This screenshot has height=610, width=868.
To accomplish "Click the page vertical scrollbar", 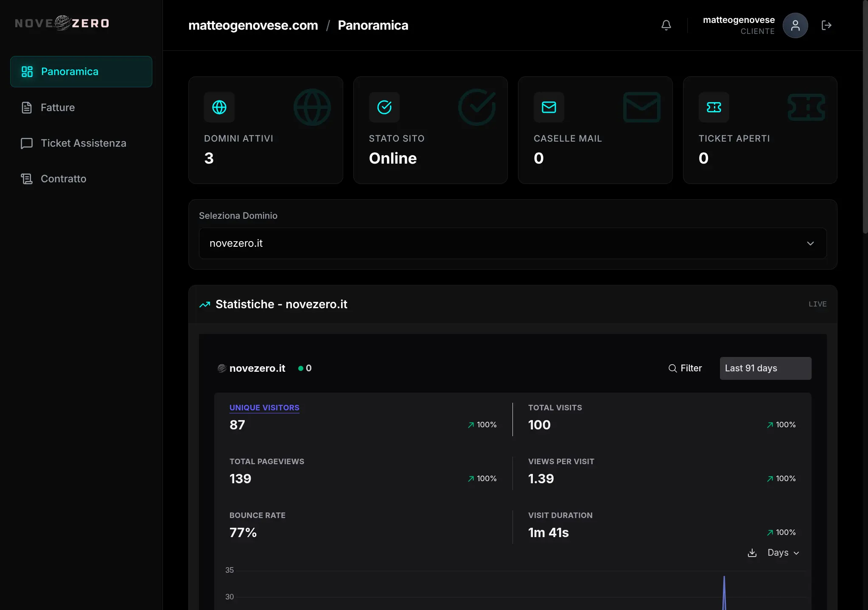I will click(x=865, y=117).
